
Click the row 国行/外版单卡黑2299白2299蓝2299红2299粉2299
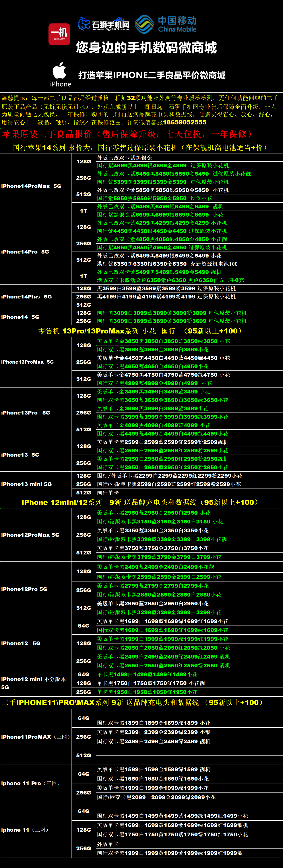pos(189,476)
